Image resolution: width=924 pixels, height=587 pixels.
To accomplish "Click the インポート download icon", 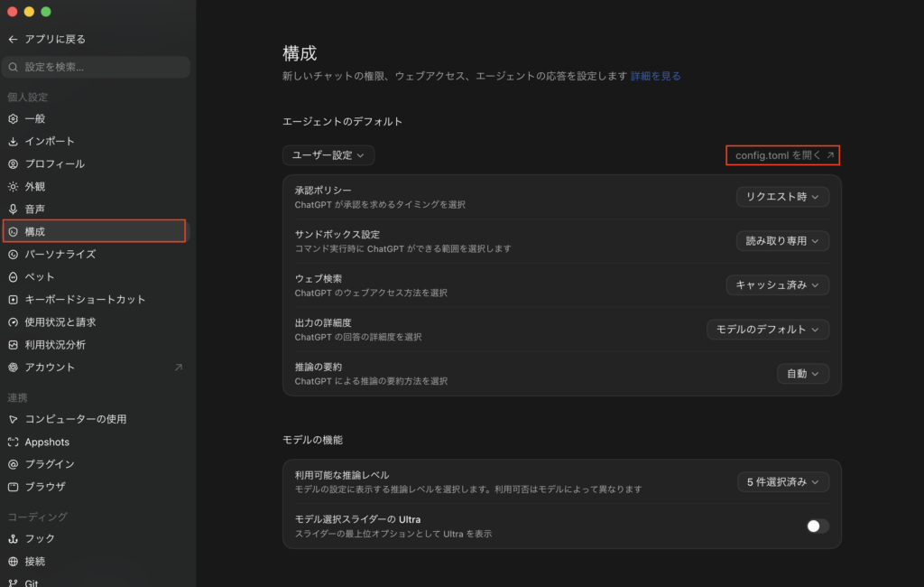I will tap(13, 142).
